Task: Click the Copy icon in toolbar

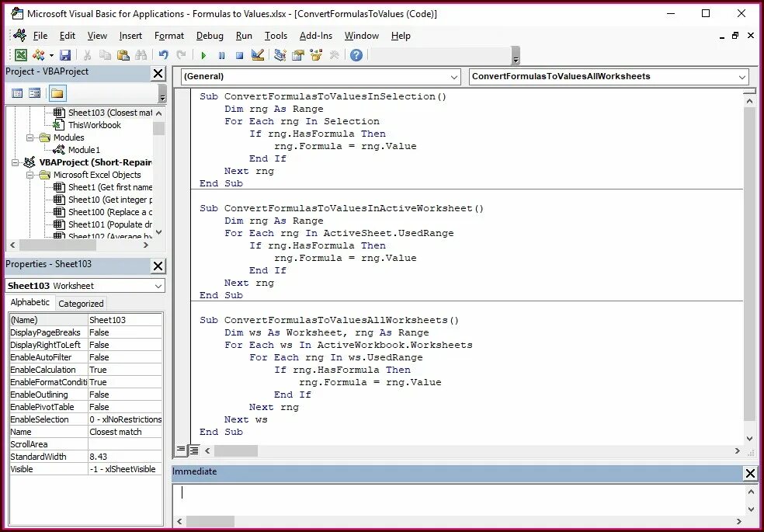Action: point(105,55)
